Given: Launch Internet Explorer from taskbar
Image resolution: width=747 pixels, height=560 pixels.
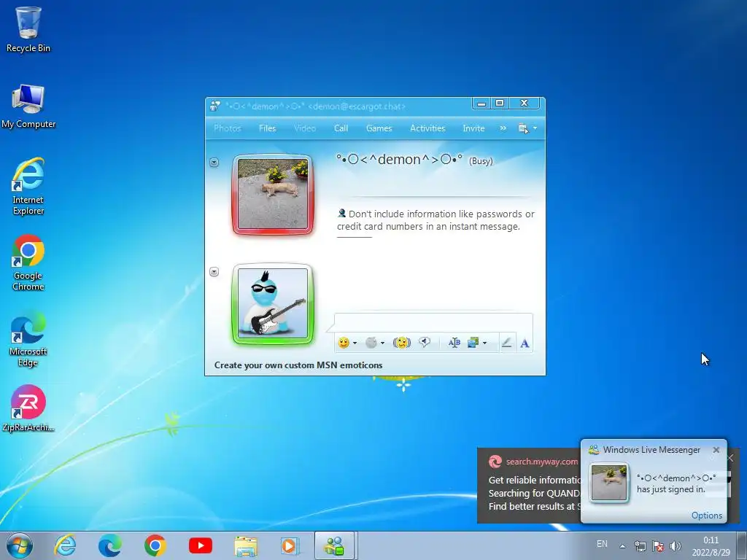Looking at the screenshot, I should point(65,545).
